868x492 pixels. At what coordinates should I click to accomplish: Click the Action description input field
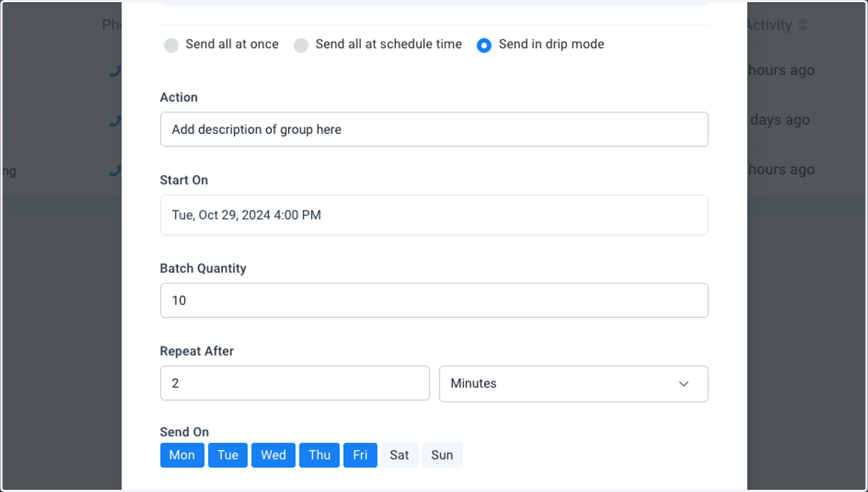tap(434, 130)
